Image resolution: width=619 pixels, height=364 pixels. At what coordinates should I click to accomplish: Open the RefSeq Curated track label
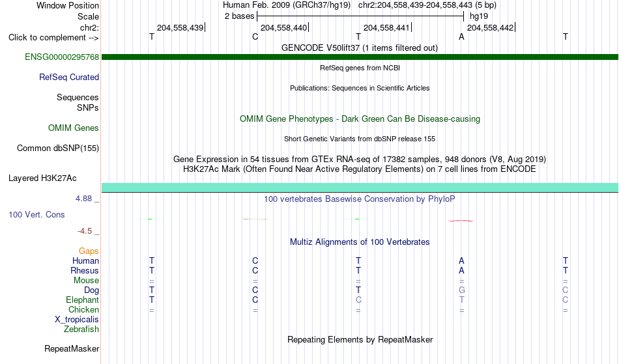(69, 77)
